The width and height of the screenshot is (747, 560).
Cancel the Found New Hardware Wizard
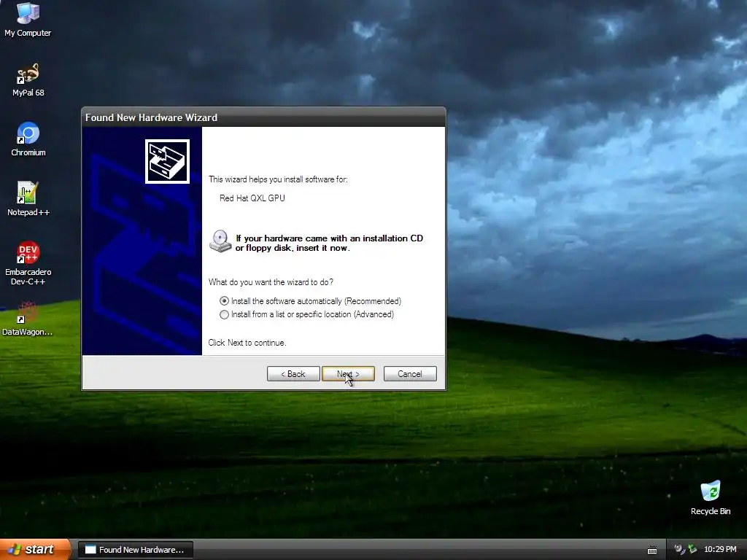pyautogui.click(x=410, y=374)
